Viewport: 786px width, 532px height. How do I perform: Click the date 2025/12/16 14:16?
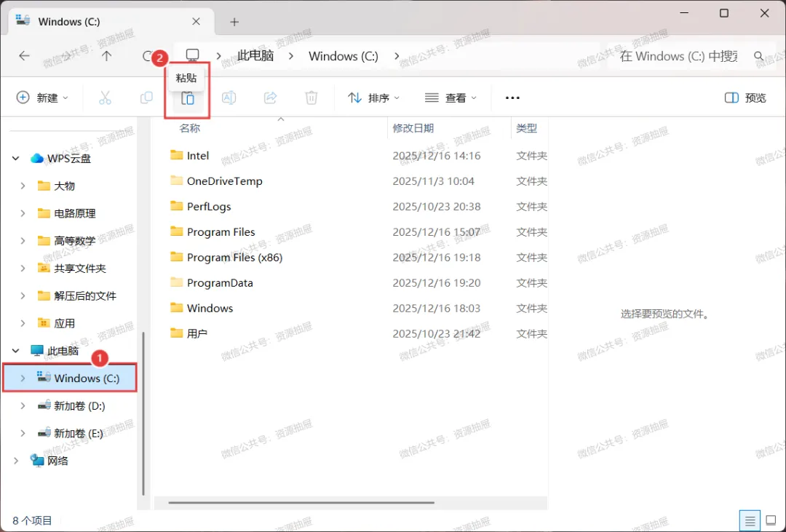437,156
